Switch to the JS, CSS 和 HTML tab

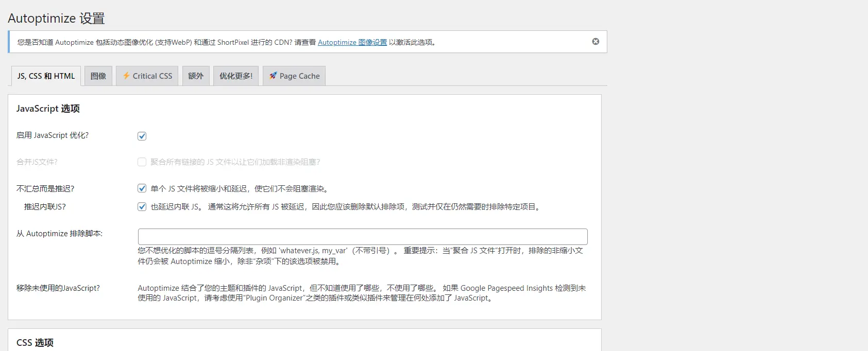[46, 76]
